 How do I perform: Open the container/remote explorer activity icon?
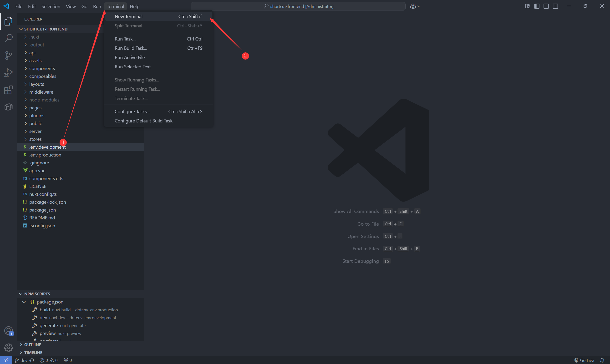point(8,107)
